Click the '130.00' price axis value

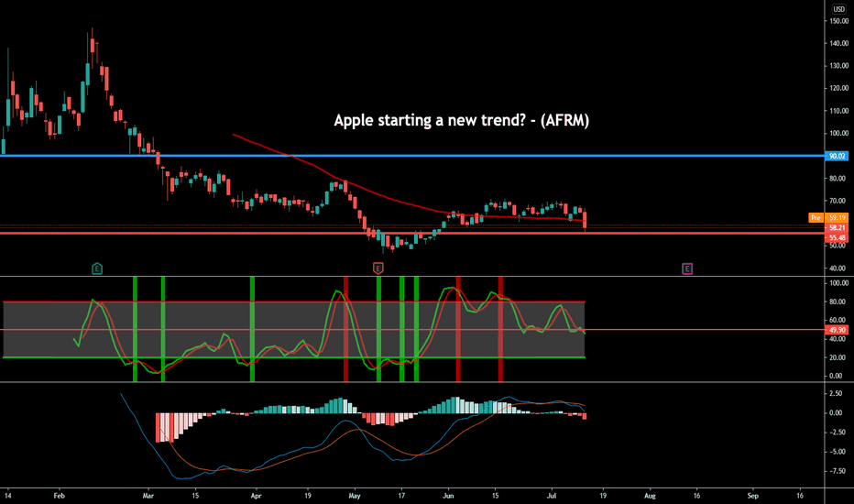[838, 65]
